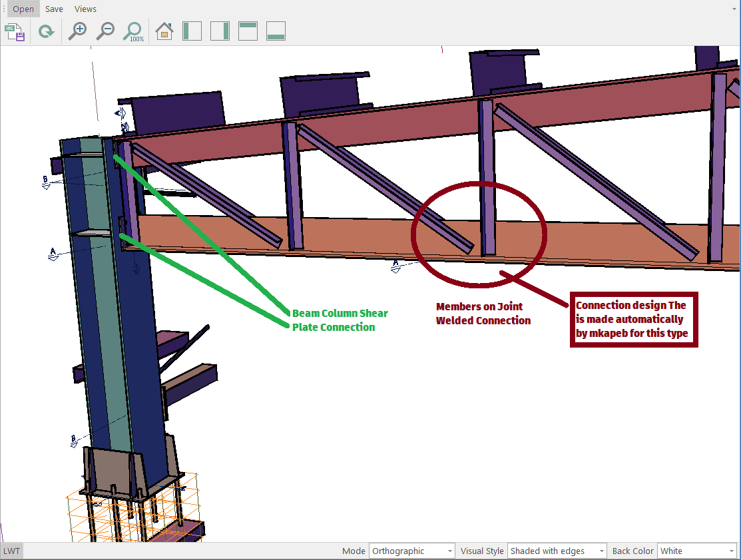Switch to the bottom view
The width and height of the screenshot is (741, 560).
[x=276, y=31]
